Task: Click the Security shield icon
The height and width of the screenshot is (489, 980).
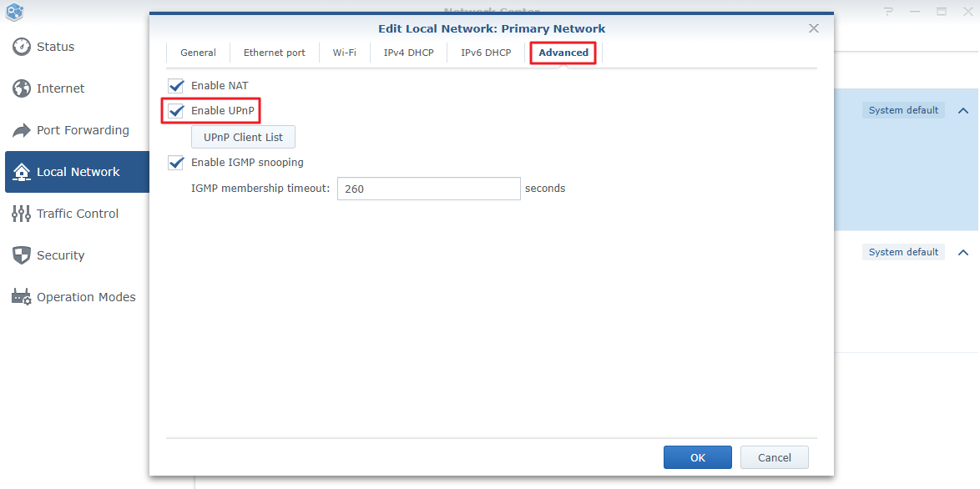Action: [22, 255]
